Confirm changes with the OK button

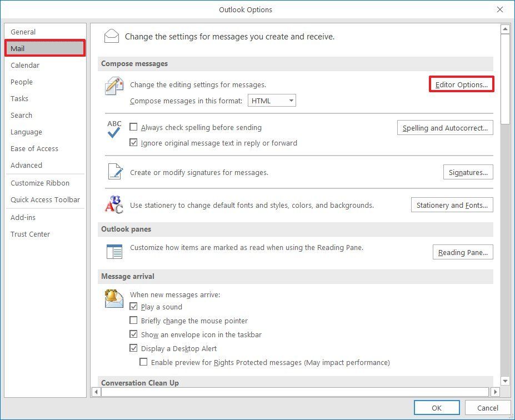tap(437, 407)
